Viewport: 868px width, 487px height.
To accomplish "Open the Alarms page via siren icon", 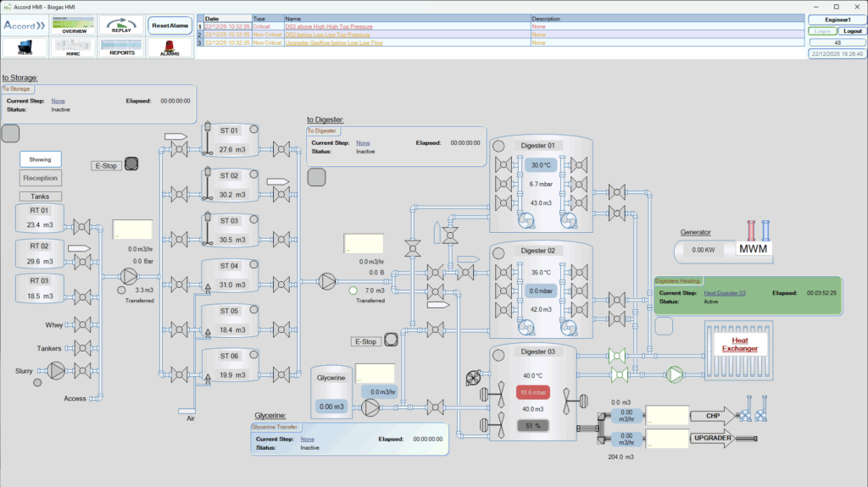I will 170,47.
